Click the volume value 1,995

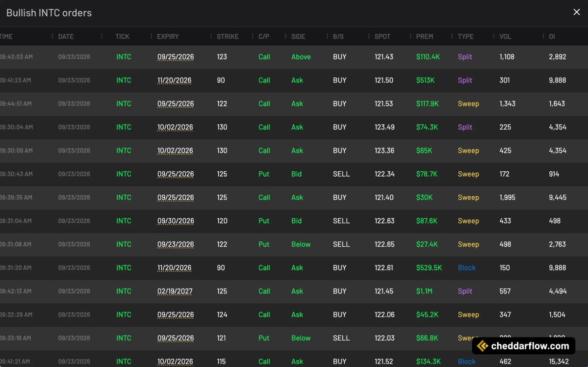pyautogui.click(x=508, y=197)
